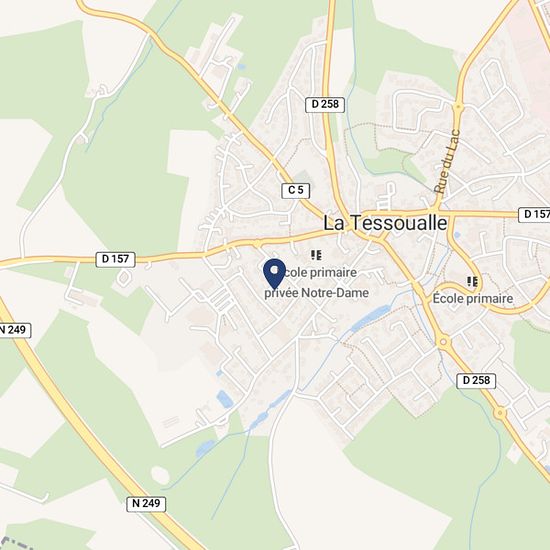The height and width of the screenshot is (550, 550).
Task: Click the D 157 shield at right edge
Action: click(x=534, y=214)
